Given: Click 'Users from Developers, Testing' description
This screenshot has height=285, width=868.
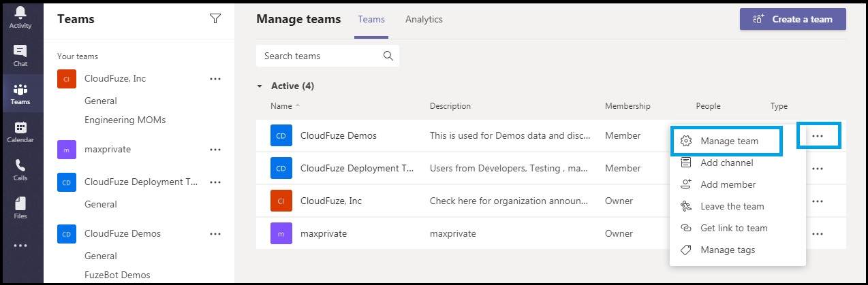Looking at the screenshot, I should tap(510, 168).
